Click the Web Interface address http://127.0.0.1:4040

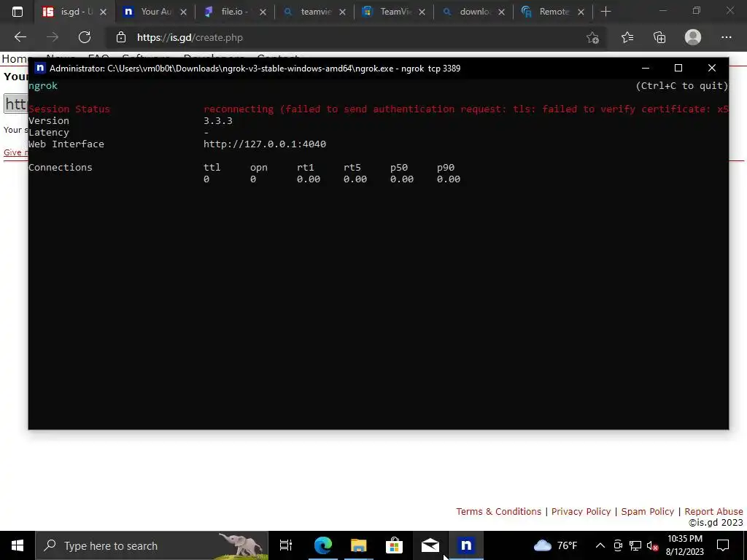click(x=265, y=144)
